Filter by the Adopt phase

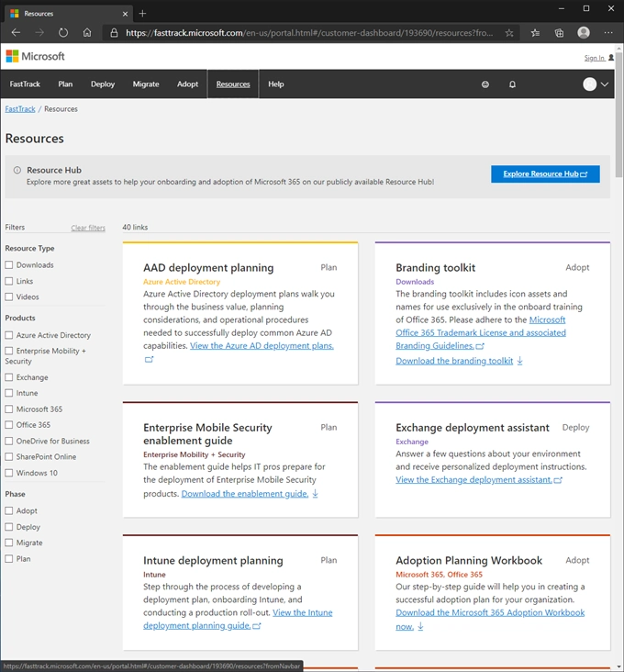tap(9, 510)
